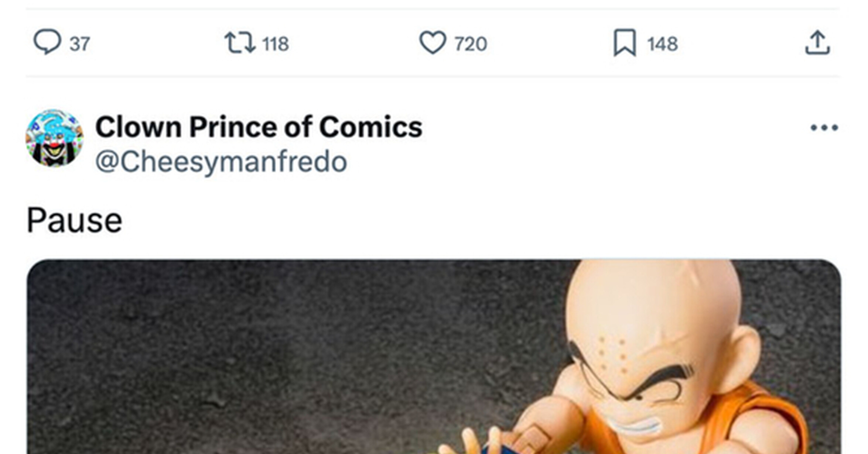868x454 pixels.
Task: Open the three-dot more options menu
Action: click(x=824, y=128)
